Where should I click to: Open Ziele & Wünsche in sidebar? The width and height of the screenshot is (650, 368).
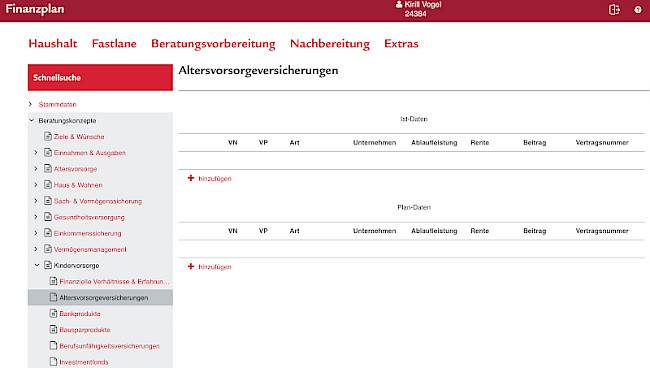point(79,136)
